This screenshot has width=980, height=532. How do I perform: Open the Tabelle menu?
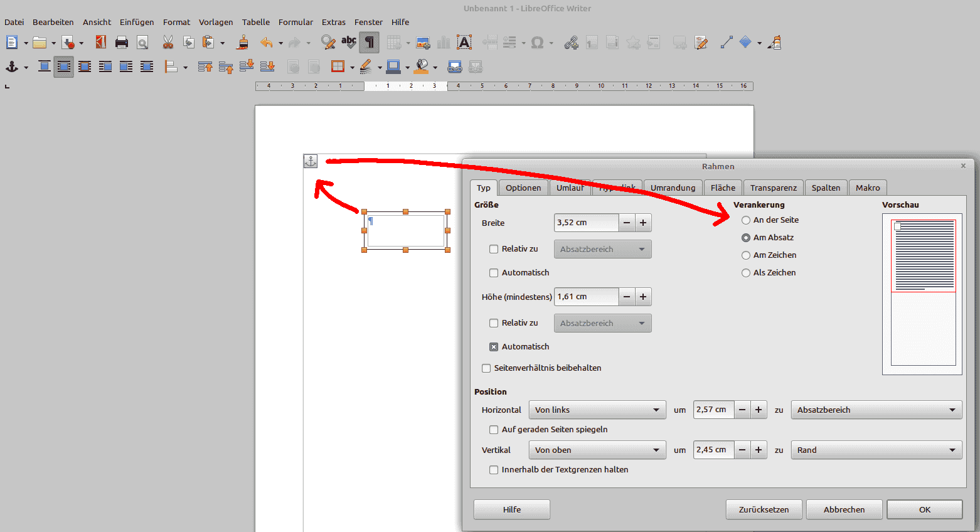(x=255, y=22)
